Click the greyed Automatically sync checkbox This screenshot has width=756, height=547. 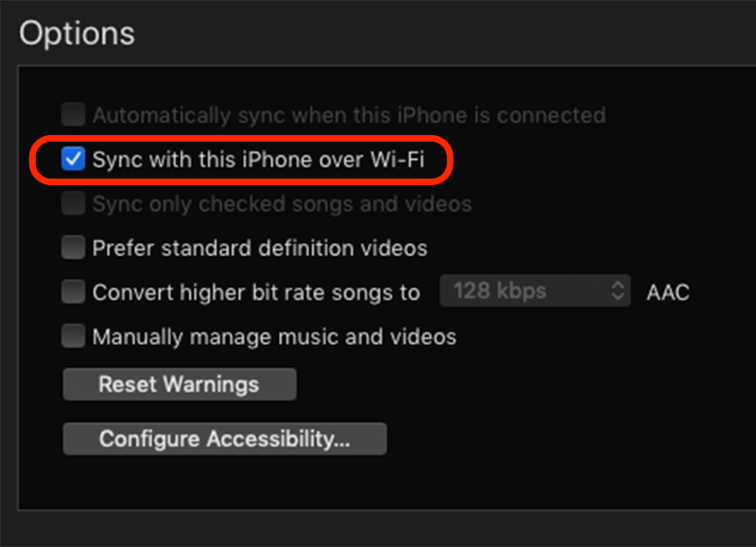74,114
